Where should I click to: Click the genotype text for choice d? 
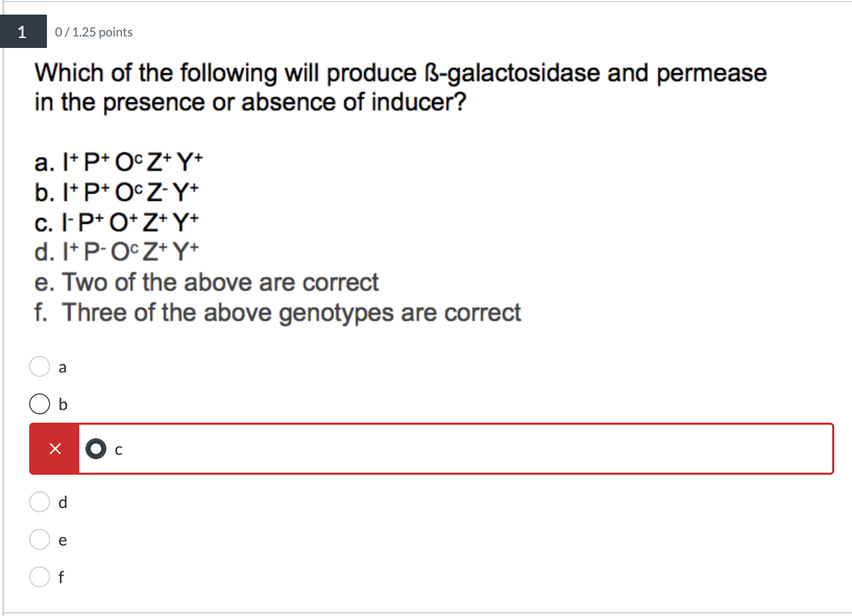(116, 251)
